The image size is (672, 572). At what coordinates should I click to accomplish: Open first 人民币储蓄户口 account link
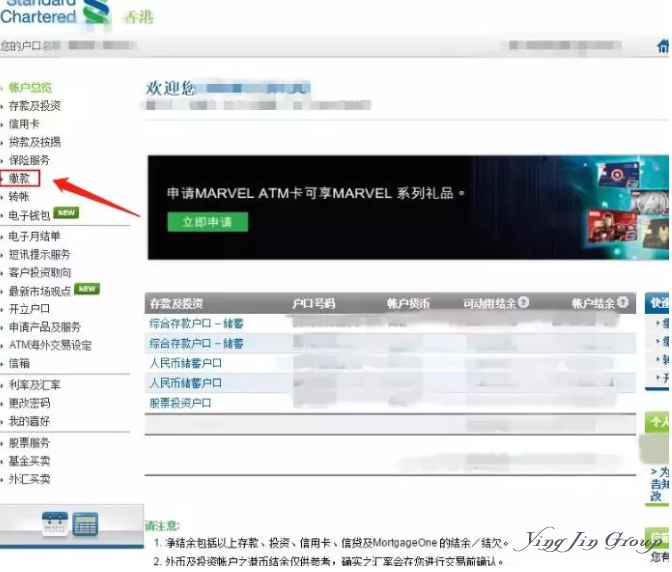tap(186, 363)
